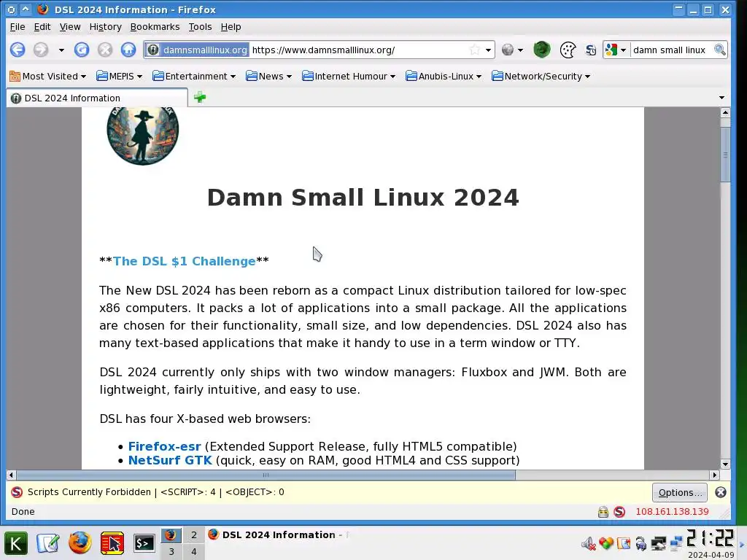This screenshot has width=747, height=560.
Task: Click the red cursor taskbar launcher
Action: click(x=112, y=543)
